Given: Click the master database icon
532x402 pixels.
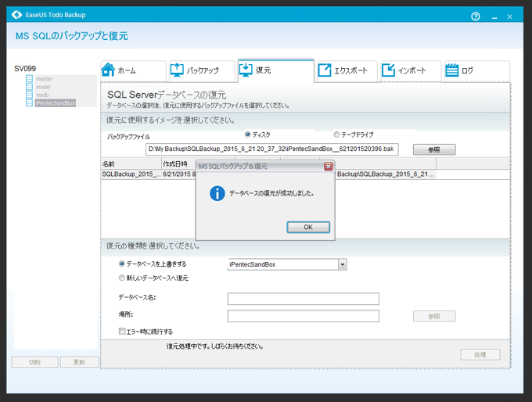Looking at the screenshot, I should pos(30,79).
